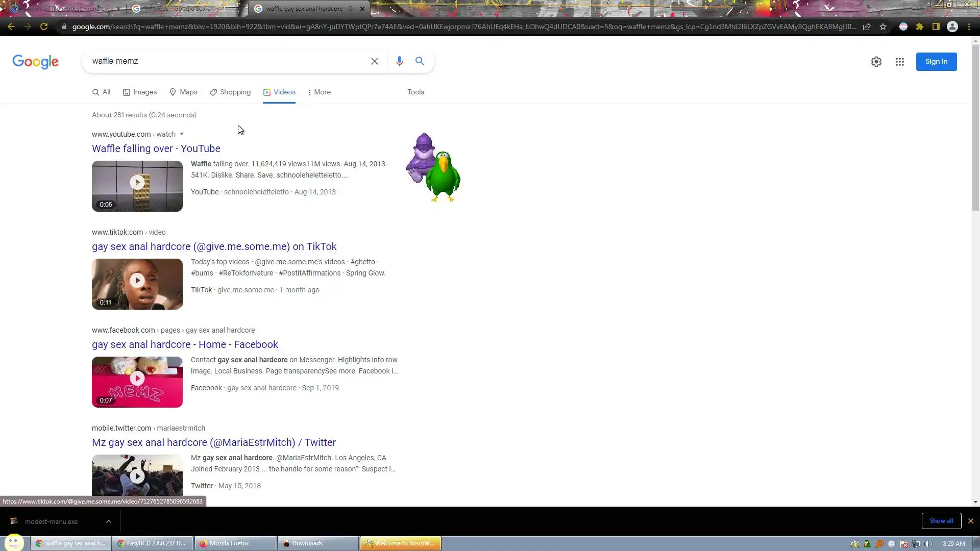Open the Chrome extensions puzzle icon
The width and height of the screenshot is (980, 551).
[x=919, y=27]
